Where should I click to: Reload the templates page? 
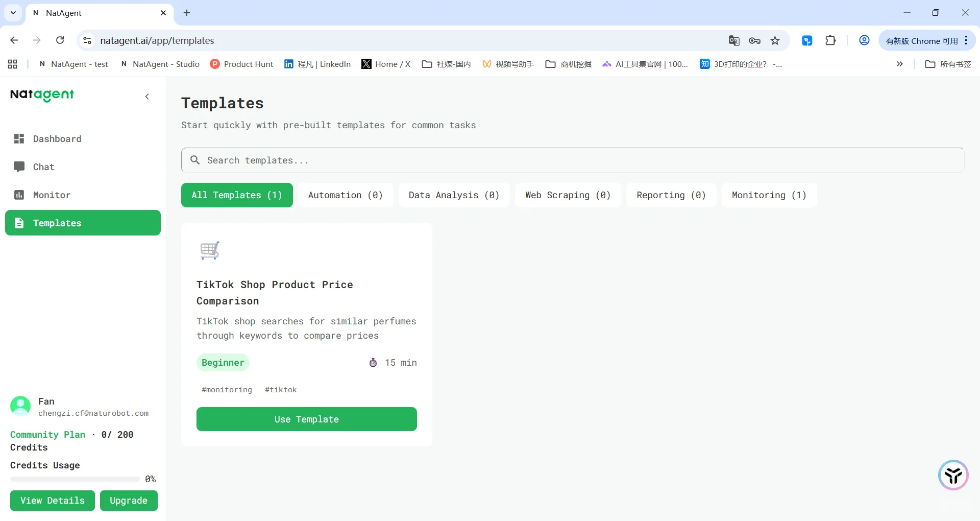click(60, 40)
